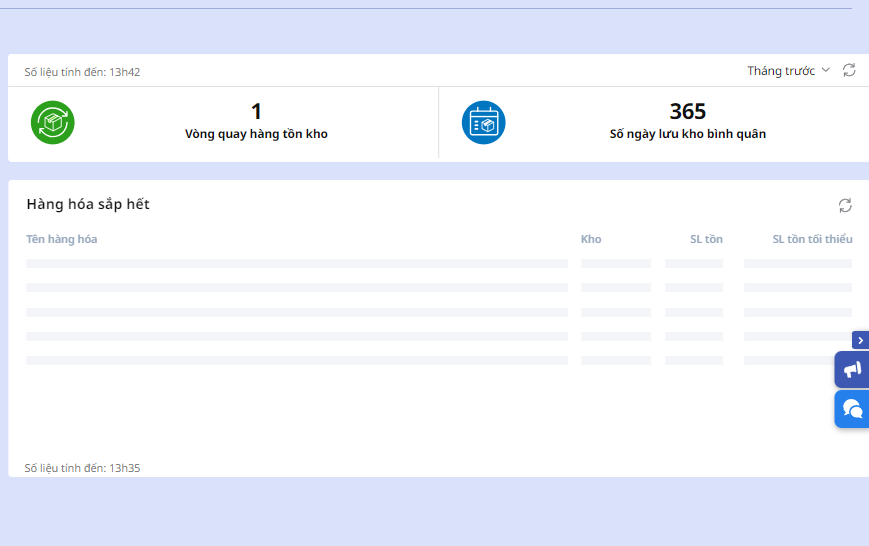Click the "SL tồn tối thiểu" column header
The height and width of the screenshot is (546, 869).
coord(812,239)
